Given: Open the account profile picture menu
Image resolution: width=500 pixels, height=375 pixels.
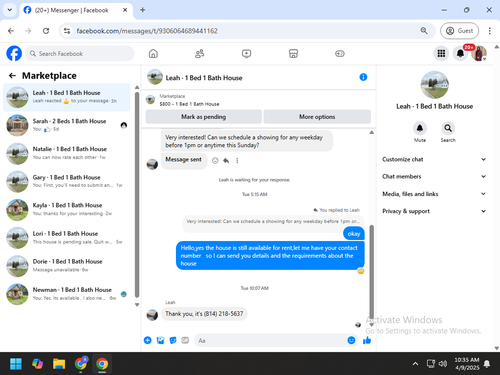Looking at the screenshot, I should coord(479,53).
